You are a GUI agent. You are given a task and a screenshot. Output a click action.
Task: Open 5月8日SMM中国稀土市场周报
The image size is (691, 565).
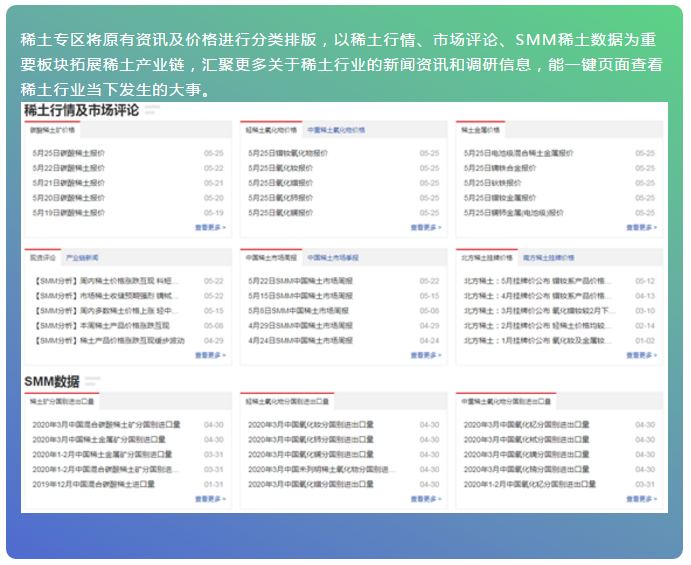[x=298, y=311]
